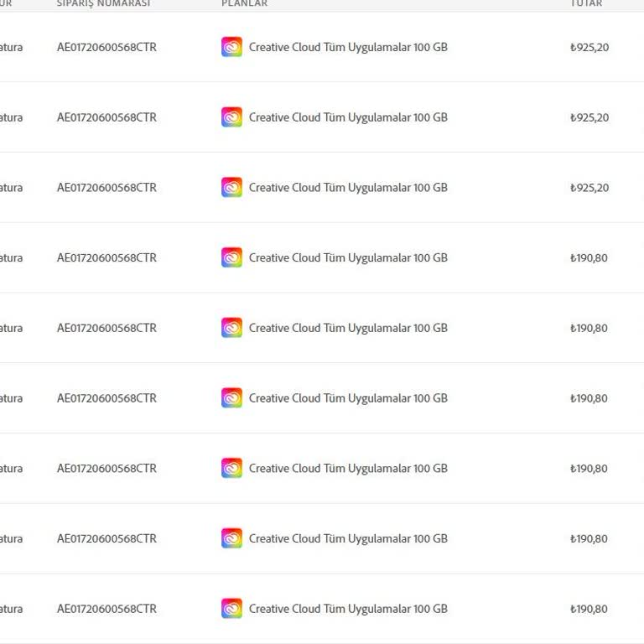Click 'Creative Cloud Tüm Uygulamalar 100 GB' in first row
The height and width of the screenshot is (644, 644).
pos(348,48)
